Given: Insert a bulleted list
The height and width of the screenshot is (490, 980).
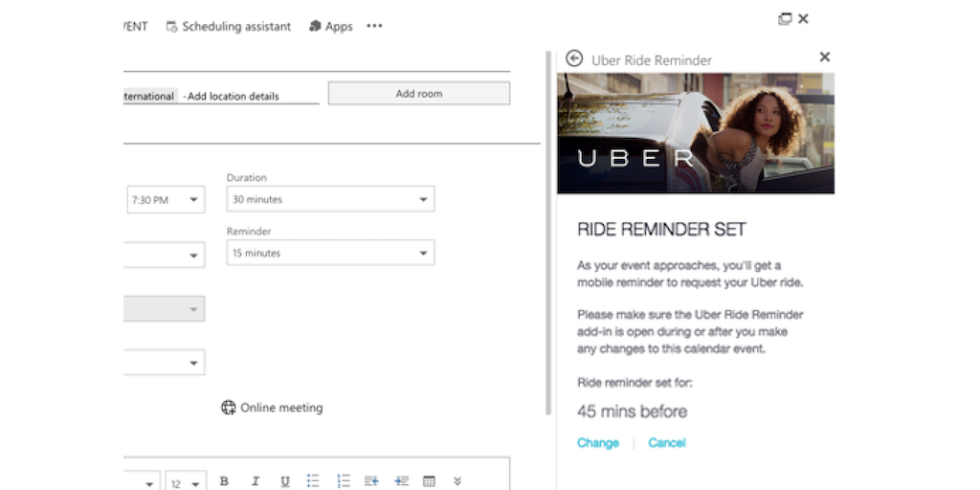Looking at the screenshot, I should coord(313,480).
